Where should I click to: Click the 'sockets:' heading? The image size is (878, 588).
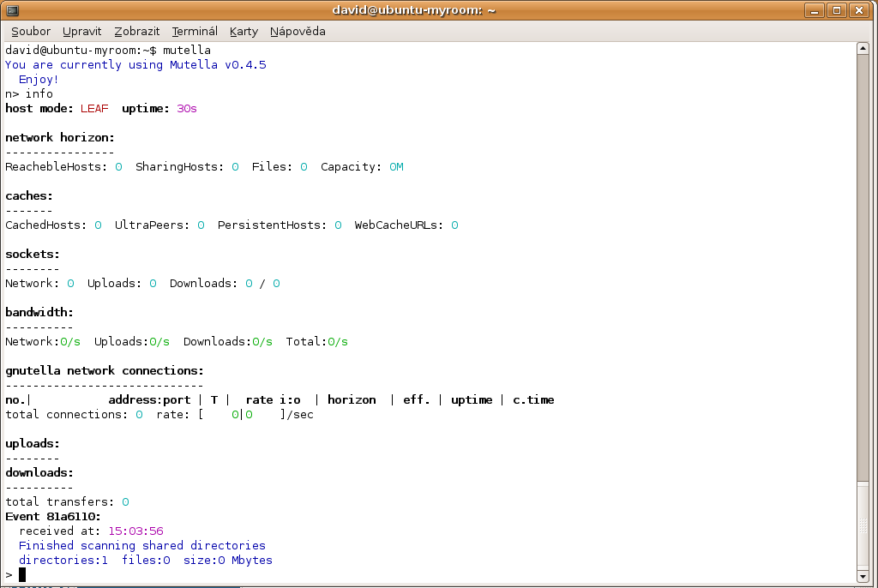point(33,255)
